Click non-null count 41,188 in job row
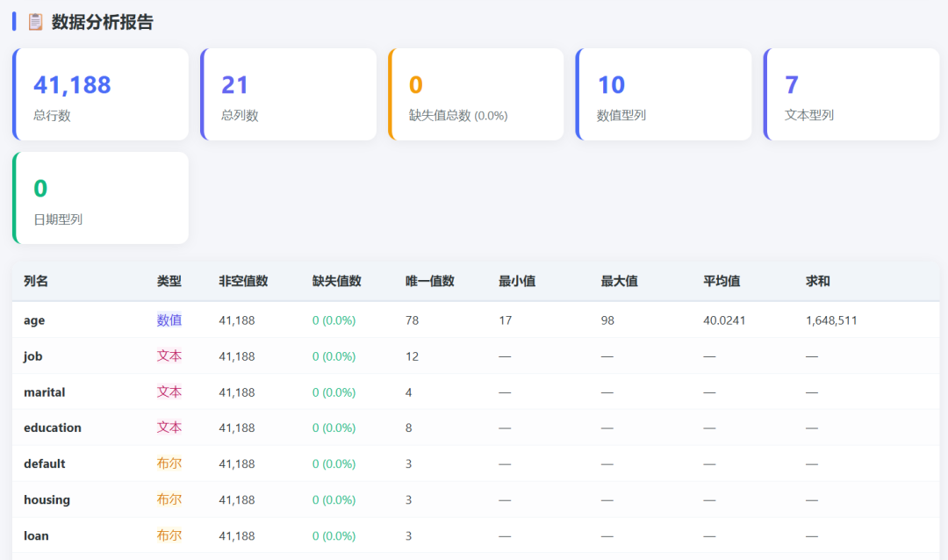Viewport: 948px width, 560px height. coord(237,356)
